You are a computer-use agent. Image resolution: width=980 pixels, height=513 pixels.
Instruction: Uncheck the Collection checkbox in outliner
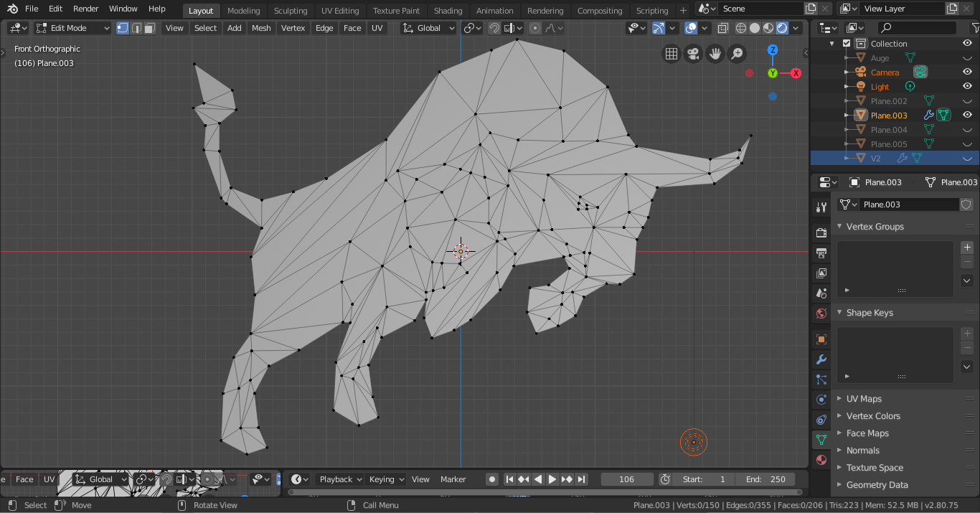tap(847, 44)
